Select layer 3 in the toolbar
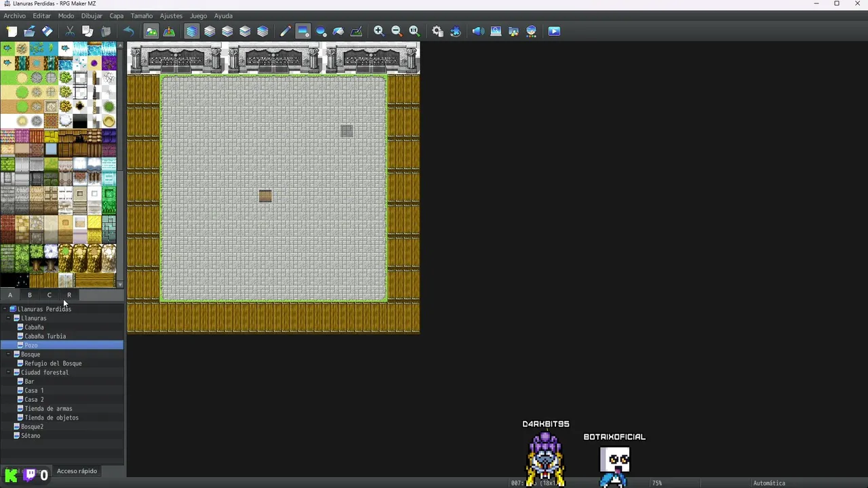The width and height of the screenshot is (868, 488). (245, 31)
